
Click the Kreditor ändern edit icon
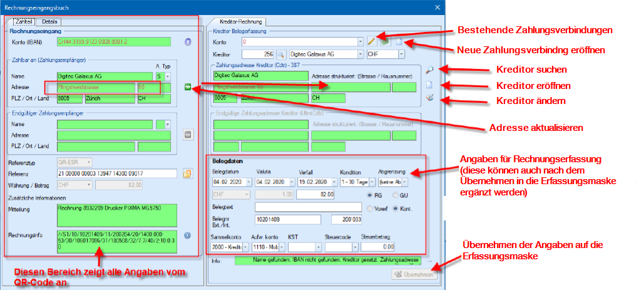429,99
